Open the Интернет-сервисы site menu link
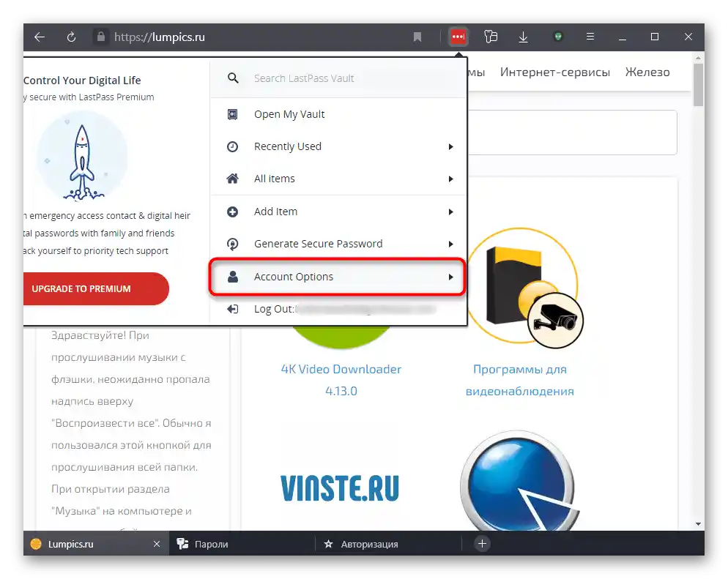 (x=555, y=72)
